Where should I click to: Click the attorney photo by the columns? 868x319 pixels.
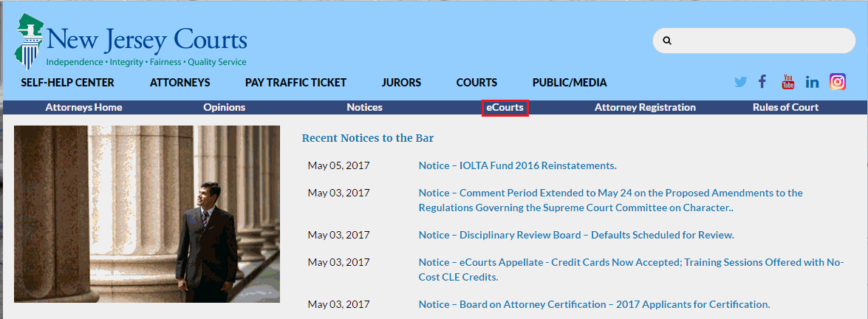coord(147,214)
